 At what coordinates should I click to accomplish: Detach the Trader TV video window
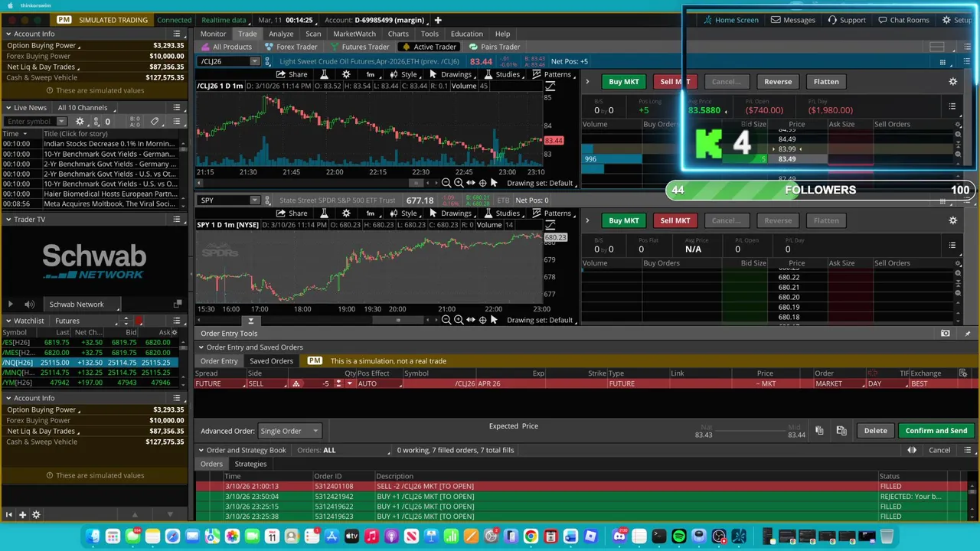[178, 305]
